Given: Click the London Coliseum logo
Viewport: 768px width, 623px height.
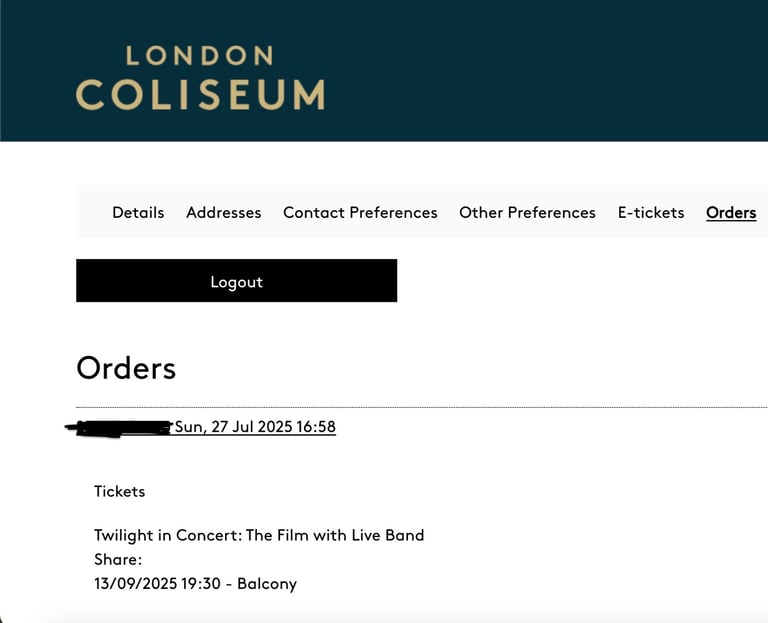Looking at the screenshot, I should [x=200, y=78].
